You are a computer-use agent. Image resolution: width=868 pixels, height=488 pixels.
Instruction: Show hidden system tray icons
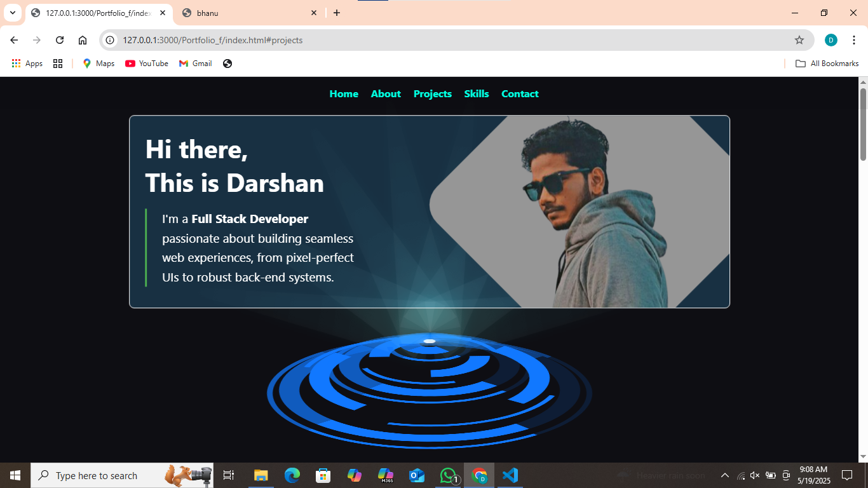point(724,475)
